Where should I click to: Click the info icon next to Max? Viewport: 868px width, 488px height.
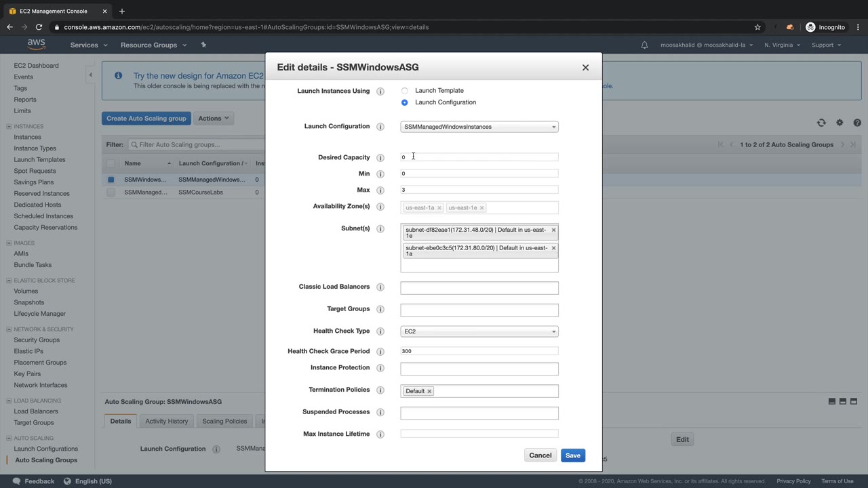380,190
